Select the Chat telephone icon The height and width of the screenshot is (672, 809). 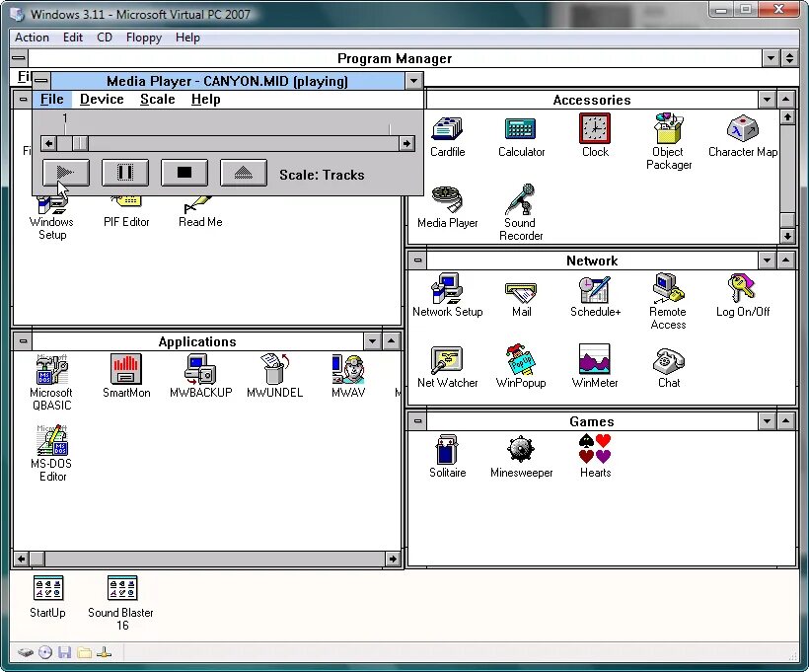pyautogui.click(x=669, y=360)
